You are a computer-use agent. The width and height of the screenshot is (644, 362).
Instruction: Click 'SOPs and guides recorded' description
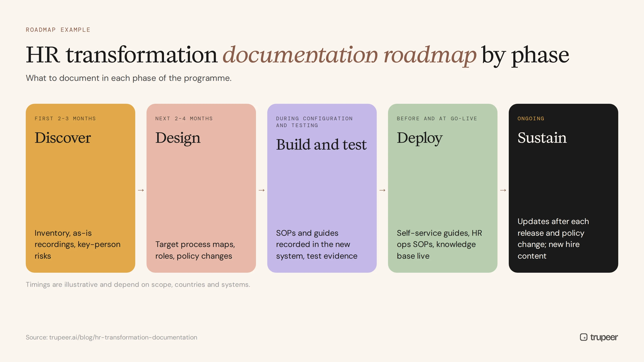point(317,244)
